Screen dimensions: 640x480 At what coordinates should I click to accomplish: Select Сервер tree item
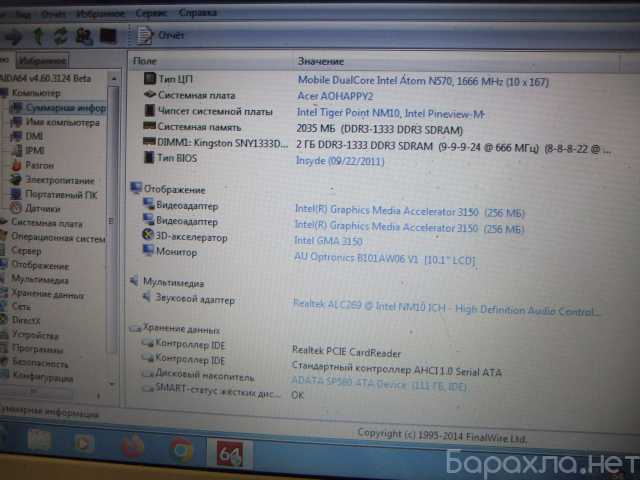[26, 251]
